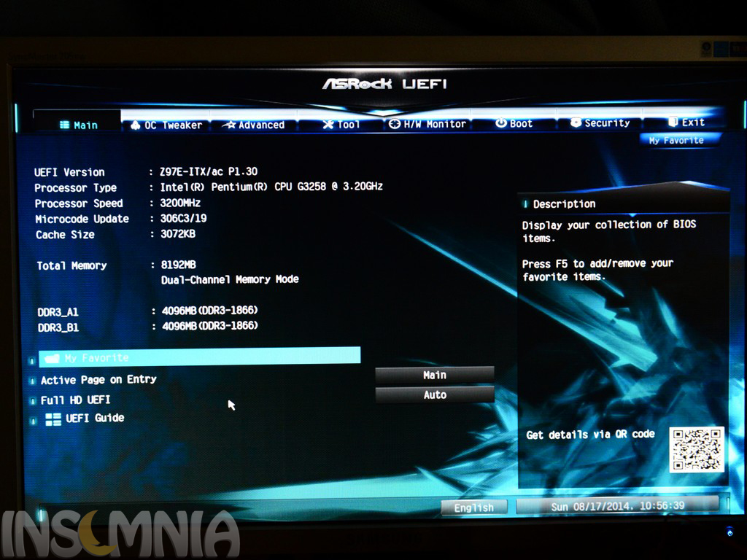747x560 pixels.
Task: Open the Security tab
Action: pos(600,122)
